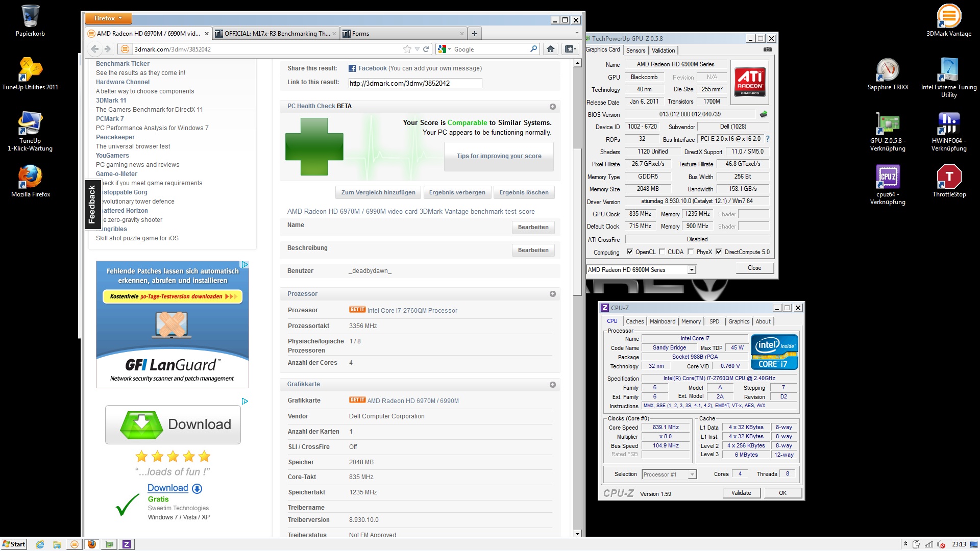The height and width of the screenshot is (551, 980).
Task: Open TuneUp Utilities 2011 desktop icon
Action: pyautogui.click(x=30, y=74)
